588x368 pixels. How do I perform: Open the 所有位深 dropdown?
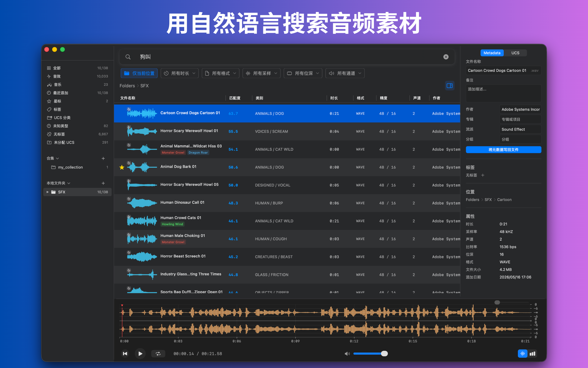coord(303,73)
